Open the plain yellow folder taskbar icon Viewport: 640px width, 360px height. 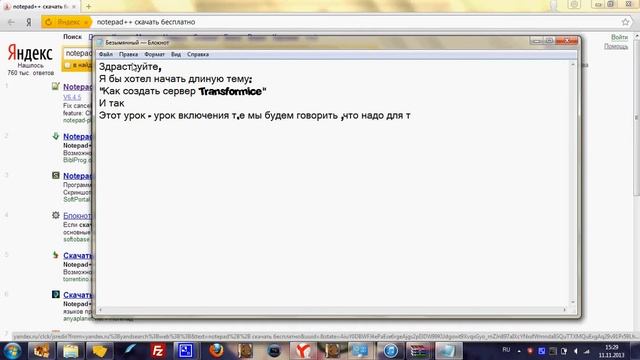pos(99,351)
